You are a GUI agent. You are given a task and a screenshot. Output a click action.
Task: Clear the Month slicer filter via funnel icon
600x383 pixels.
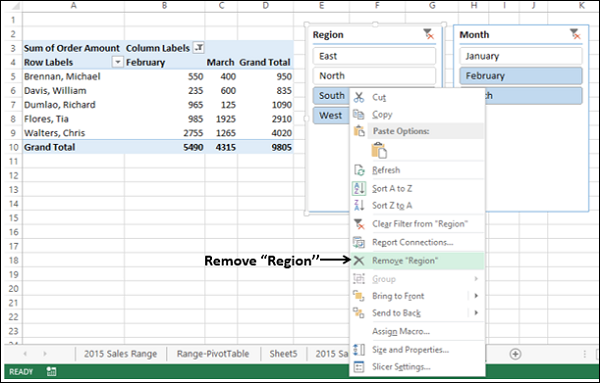(x=575, y=34)
